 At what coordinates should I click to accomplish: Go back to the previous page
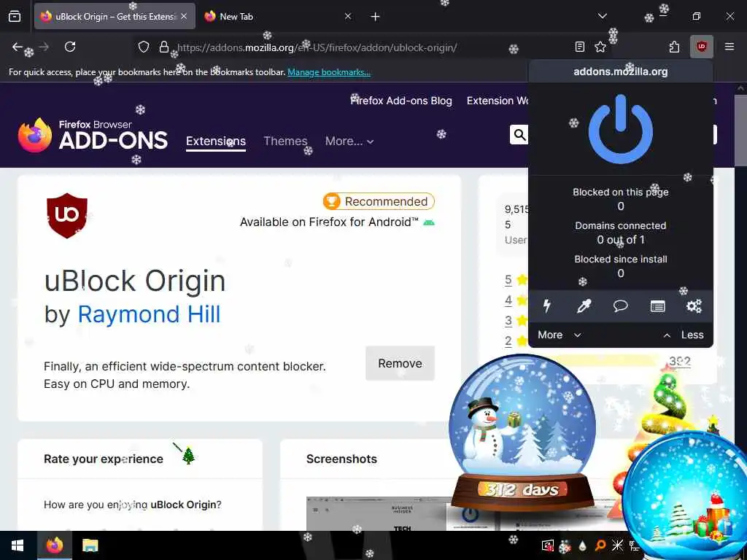[18, 47]
